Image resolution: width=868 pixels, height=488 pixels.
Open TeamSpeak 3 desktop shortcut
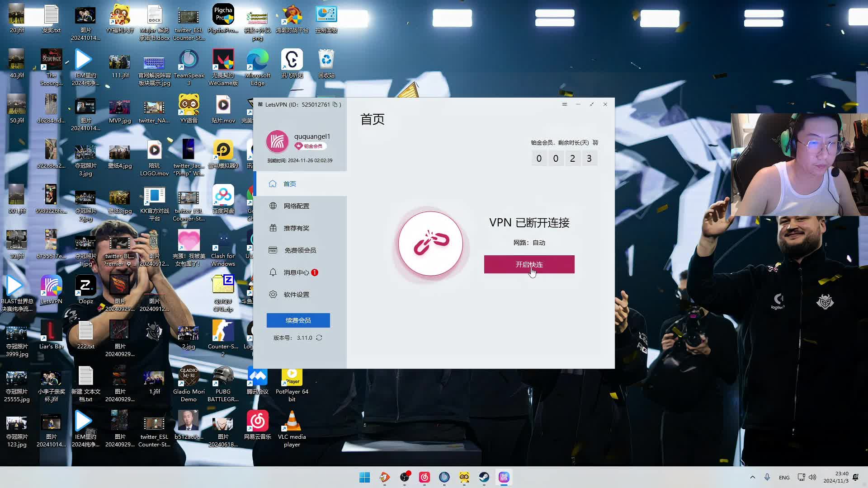pos(189,68)
